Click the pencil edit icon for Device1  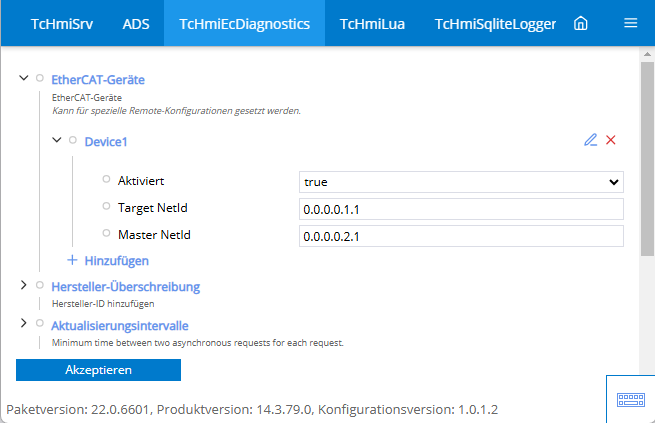[590, 140]
